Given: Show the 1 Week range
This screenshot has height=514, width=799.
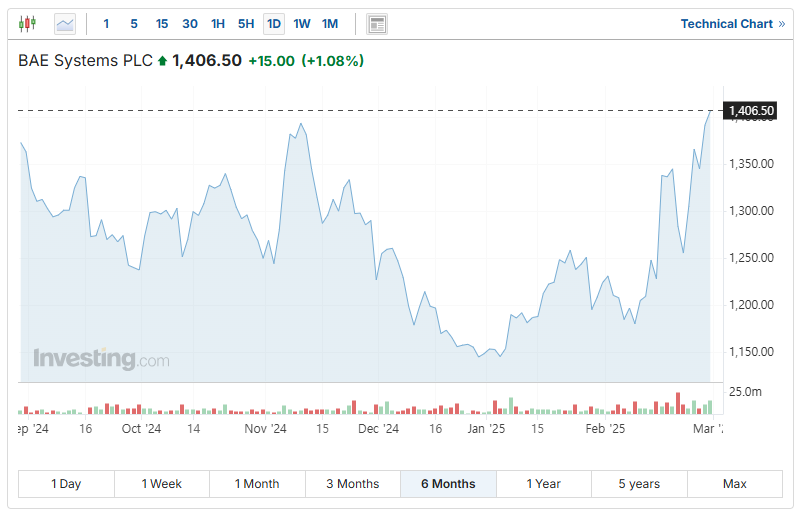Looking at the screenshot, I should tap(162, 484).
